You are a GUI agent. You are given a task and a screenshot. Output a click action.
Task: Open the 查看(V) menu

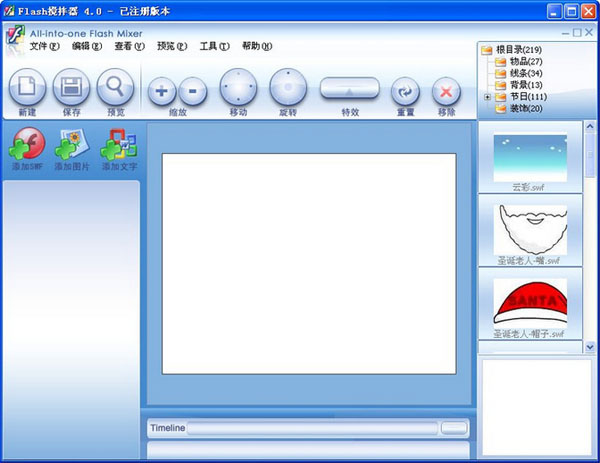(x=130, y=46)
